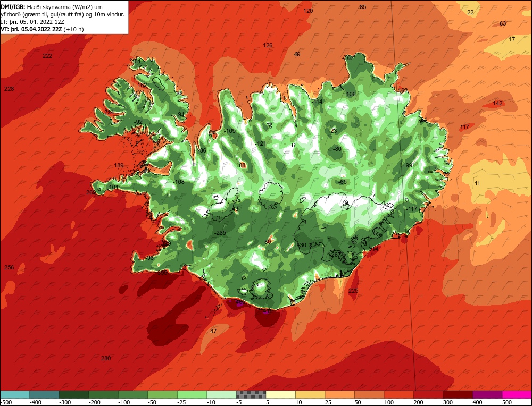This screenshot has width=532, height=406.
Task: Click the value -101 on Snæfellsnes peninsula
Action: click(x=112, y=188)
